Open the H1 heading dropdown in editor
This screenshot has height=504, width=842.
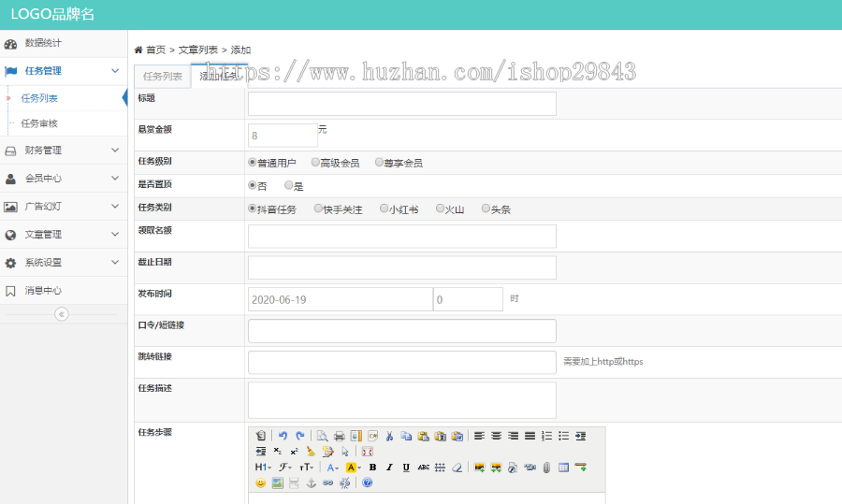coord(262,468)
